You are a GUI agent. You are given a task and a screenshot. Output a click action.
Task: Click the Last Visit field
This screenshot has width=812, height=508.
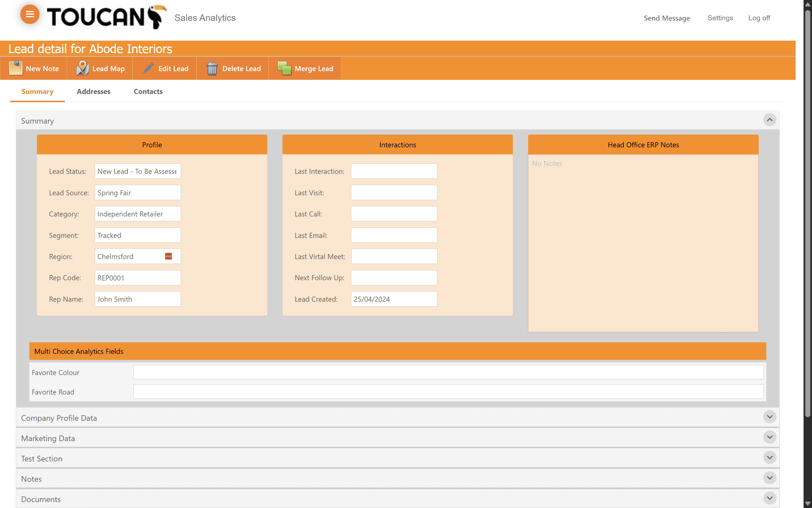(x=394, y=192)
